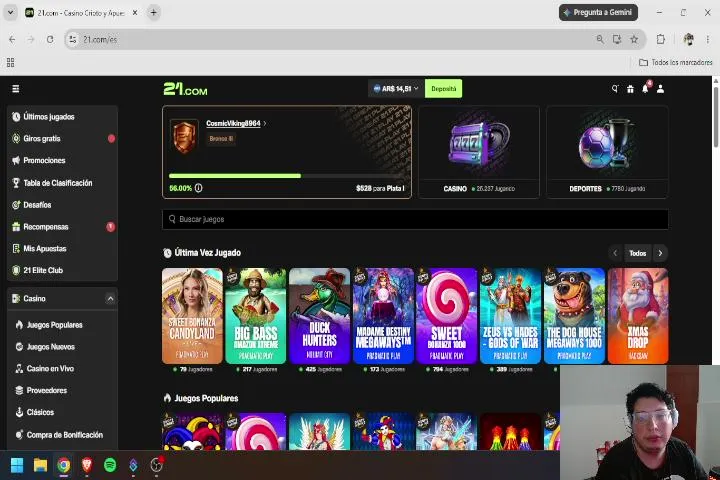Open the user profile icon

[x=660, y=89]
